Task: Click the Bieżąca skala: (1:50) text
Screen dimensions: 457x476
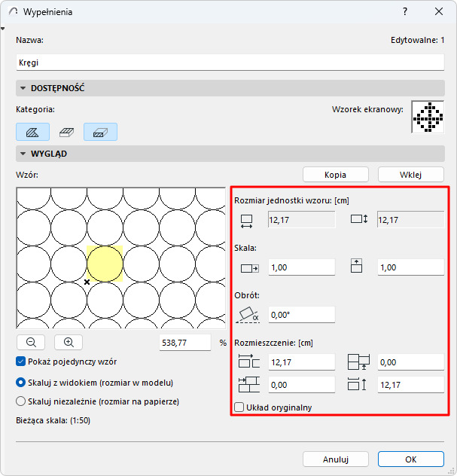Action: click(53, 420)
